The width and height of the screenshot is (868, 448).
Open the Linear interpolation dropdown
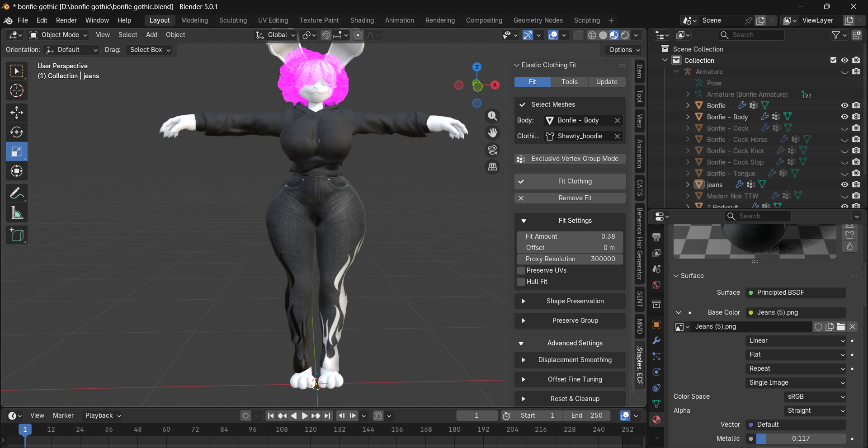(796, 340)
